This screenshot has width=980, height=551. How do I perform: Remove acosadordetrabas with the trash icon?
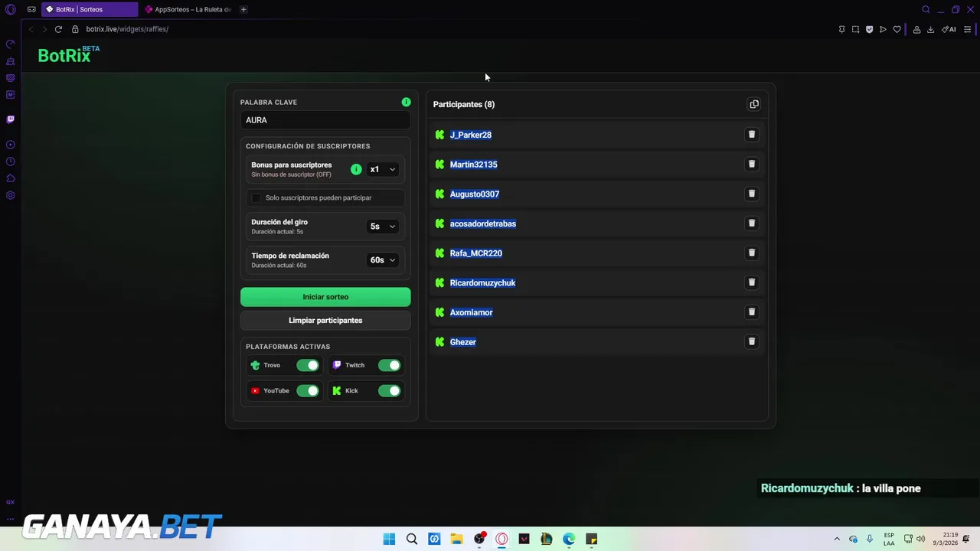[x=752, y=223]
